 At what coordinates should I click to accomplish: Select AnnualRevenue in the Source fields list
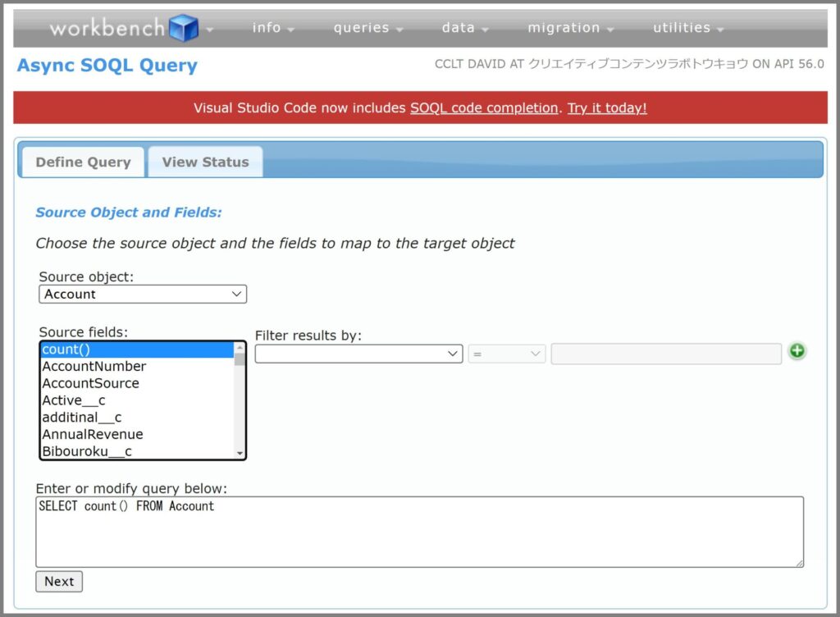pos(93,434)
